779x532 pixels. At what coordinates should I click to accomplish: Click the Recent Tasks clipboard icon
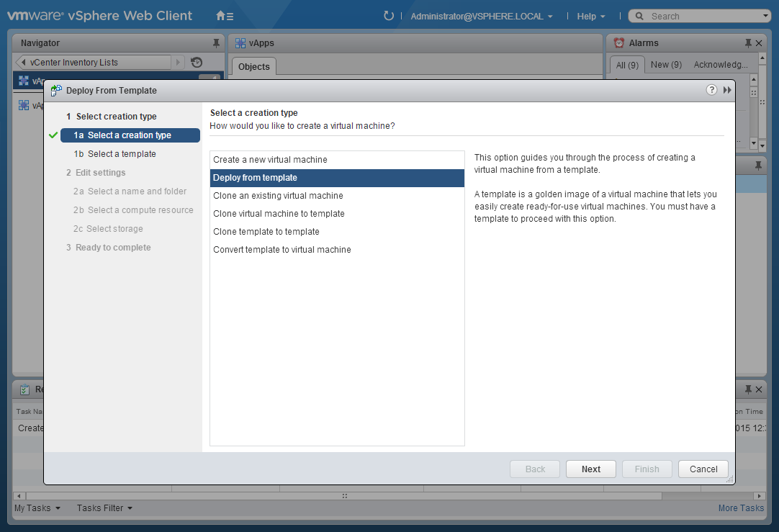click(24, 389)
